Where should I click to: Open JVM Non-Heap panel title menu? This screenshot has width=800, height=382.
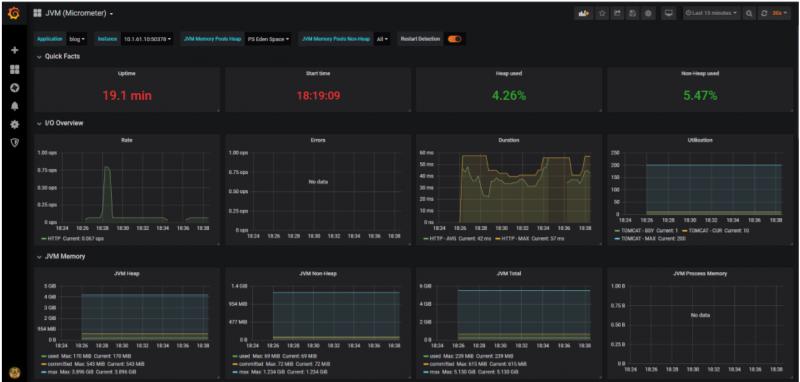318,273
